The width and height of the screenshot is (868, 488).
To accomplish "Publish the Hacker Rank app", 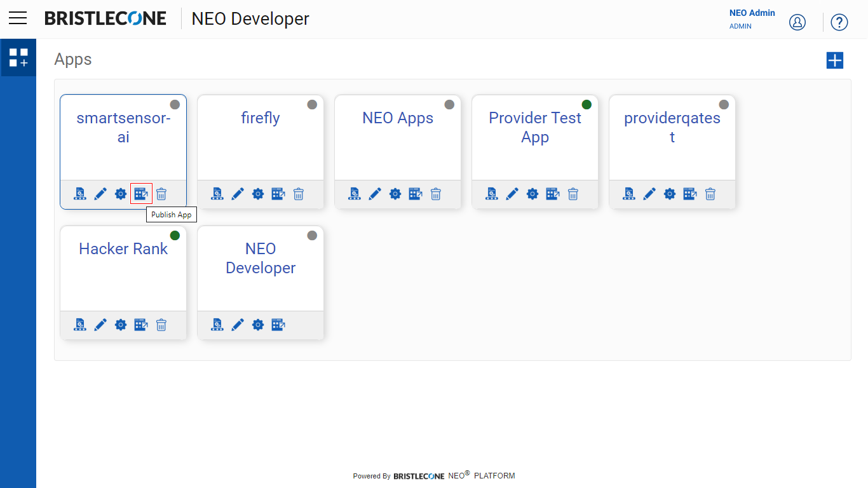I will click(x=141, y=325).
